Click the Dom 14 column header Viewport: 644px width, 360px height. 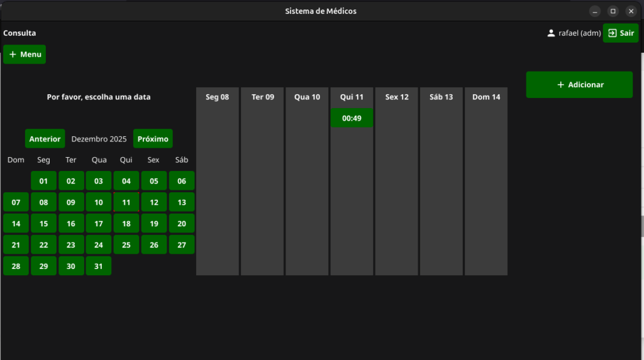tap(486, 97)
